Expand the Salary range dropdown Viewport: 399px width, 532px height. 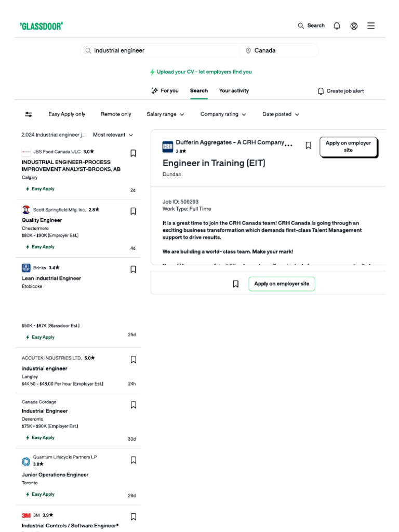(x=165, y=114)
